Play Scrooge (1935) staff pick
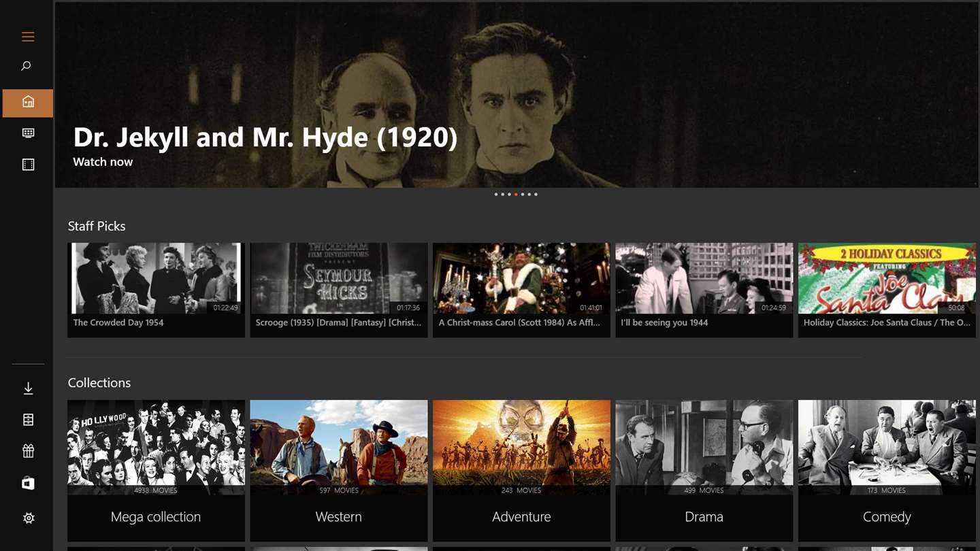Screen dimensions: 980x551 point(339,290)
